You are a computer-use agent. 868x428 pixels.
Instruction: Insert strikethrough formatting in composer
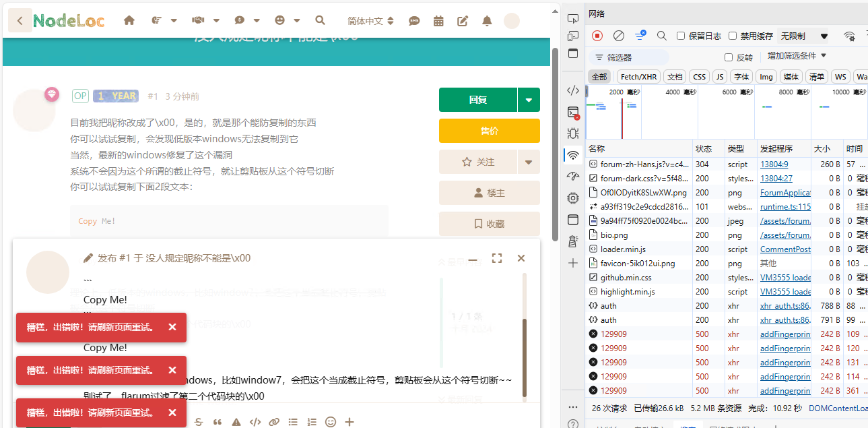(199, 422)
